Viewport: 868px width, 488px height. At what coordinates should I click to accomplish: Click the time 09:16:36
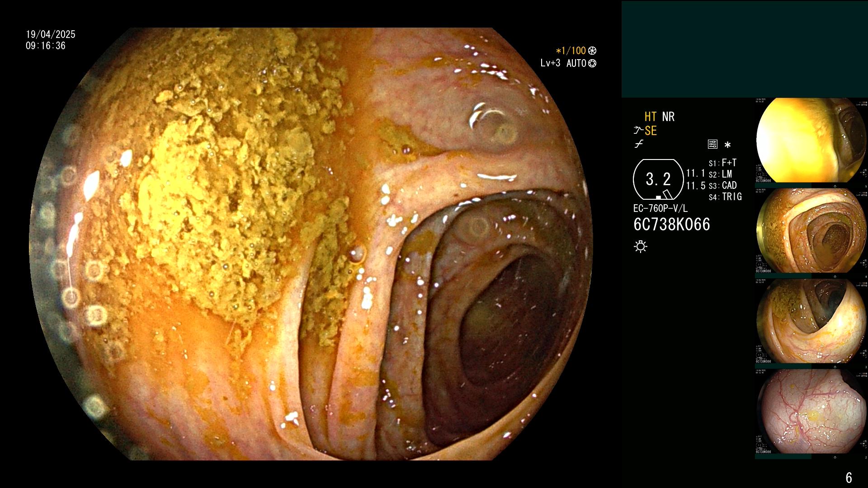point(46,46)
